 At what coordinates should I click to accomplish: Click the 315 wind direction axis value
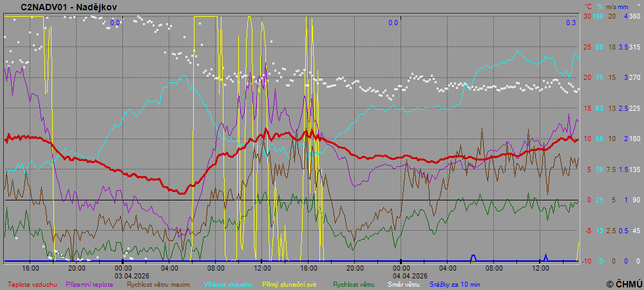(x=634, y=47)
